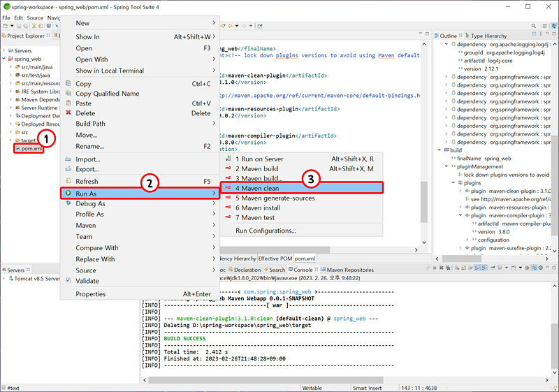This screenshot has width=559, height=392.
Task: Click the New wizard toolbar icon
Action: (x=6, y=26)
